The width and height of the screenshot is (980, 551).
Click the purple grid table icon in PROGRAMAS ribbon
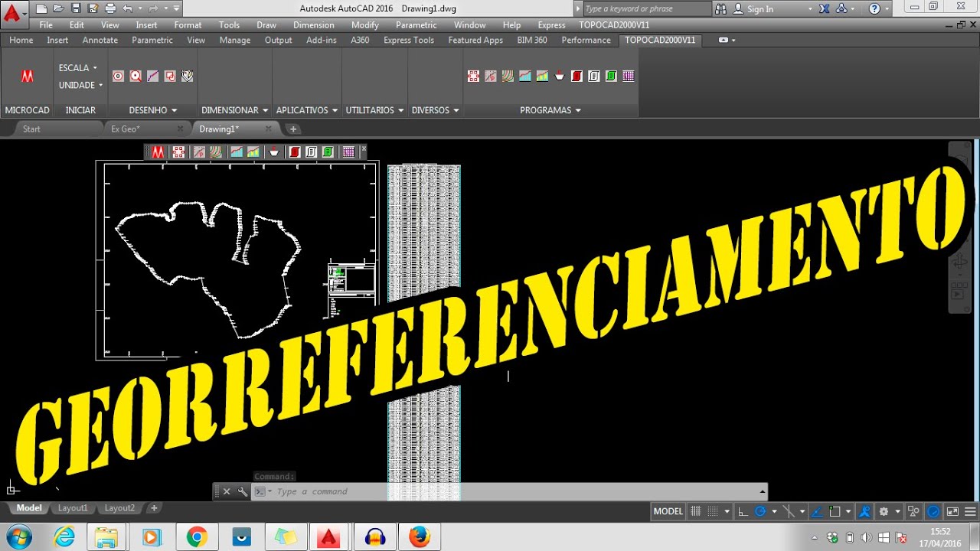pyautogui.click(x=629, y=76)
